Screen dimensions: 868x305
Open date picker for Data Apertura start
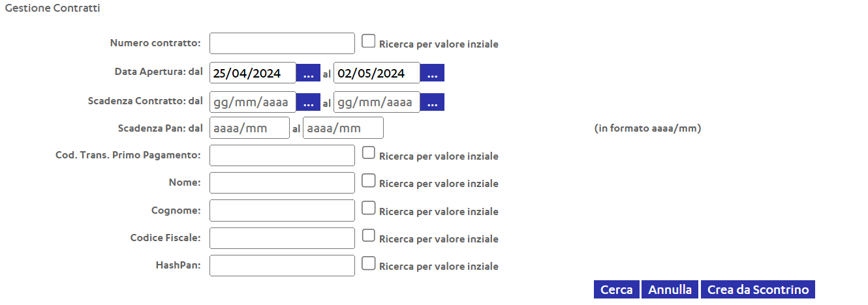(308, 73)
